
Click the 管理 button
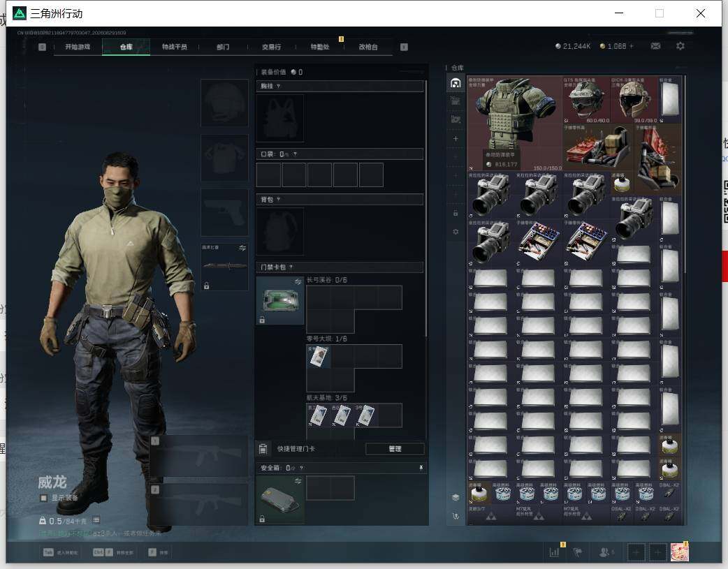(x=395, y=449)
